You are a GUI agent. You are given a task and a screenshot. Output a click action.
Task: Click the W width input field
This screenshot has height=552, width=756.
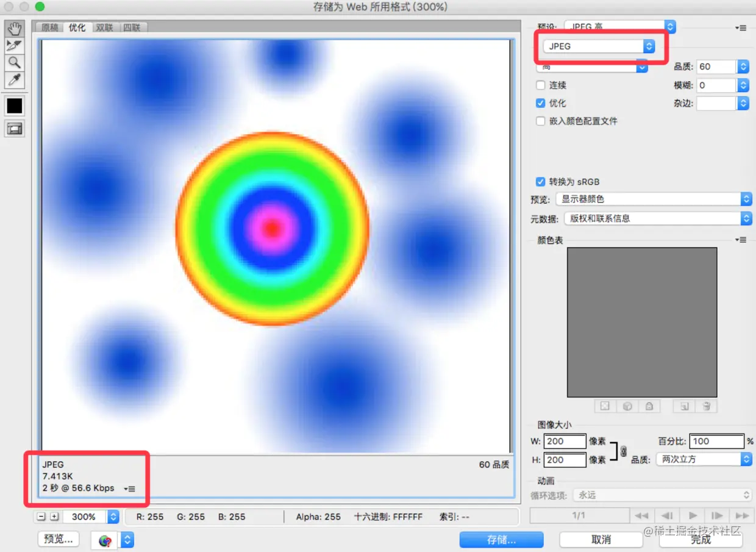click(x=565, y=441)
